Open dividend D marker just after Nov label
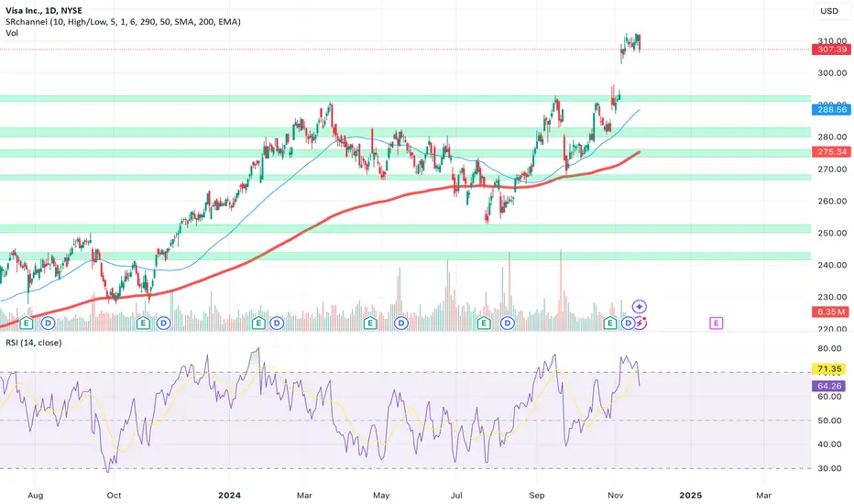The height and width of the screenshot is (504, 854). [x=628, y=323]
